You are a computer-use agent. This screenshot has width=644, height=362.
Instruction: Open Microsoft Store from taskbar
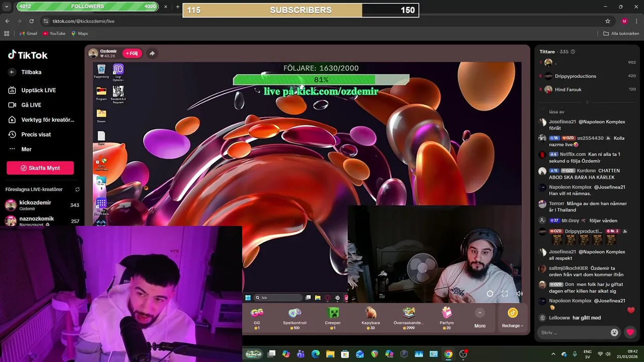pyautogui.click(x=345, y=354)
